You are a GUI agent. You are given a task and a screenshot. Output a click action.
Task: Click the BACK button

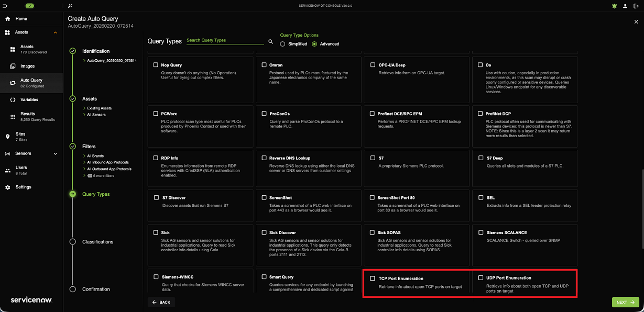click(161, 302)
